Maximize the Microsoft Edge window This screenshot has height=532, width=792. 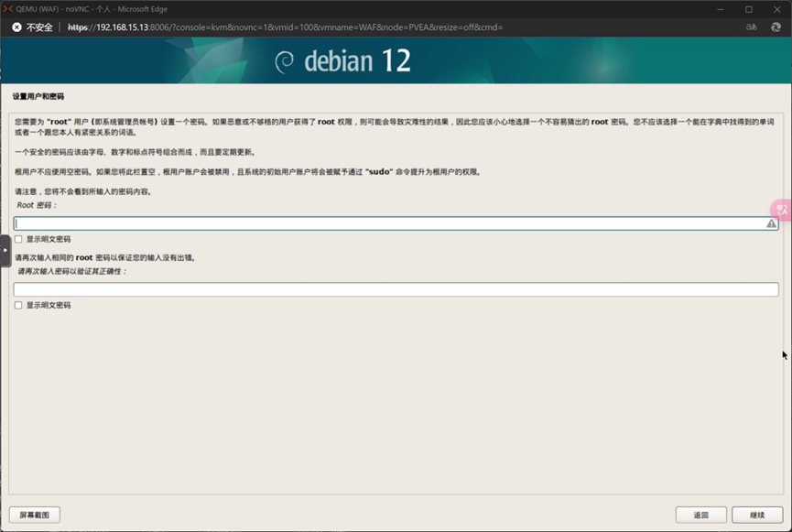[749, 9]
